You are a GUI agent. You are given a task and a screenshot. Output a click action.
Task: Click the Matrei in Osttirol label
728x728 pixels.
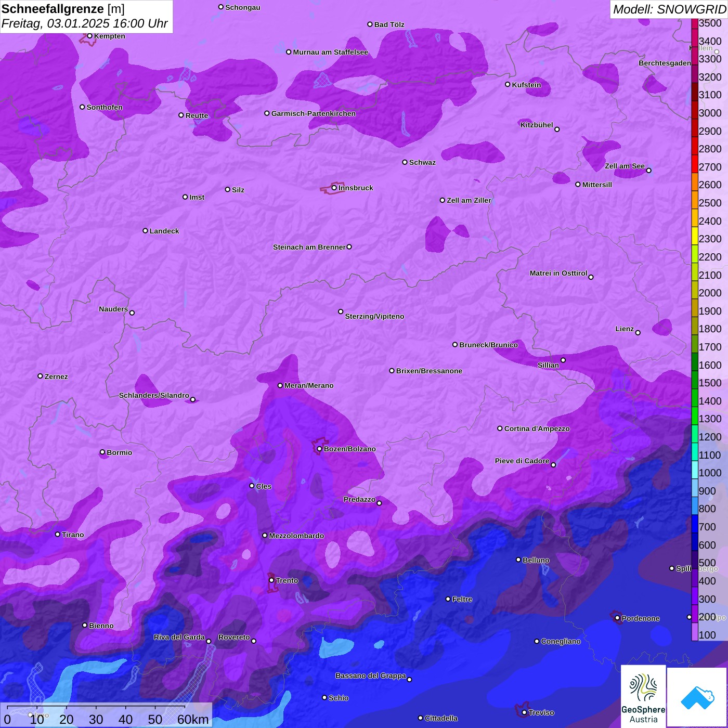[558, 273]
